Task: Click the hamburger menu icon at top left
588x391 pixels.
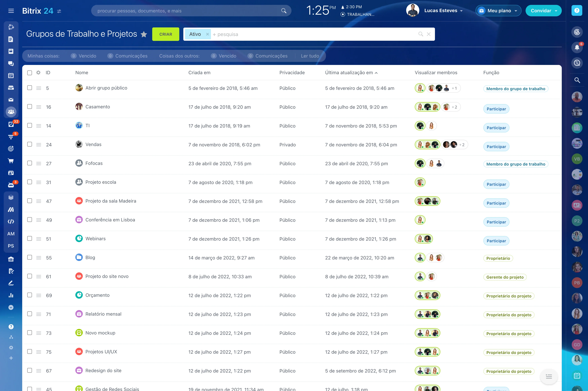Action: [11, 11]
